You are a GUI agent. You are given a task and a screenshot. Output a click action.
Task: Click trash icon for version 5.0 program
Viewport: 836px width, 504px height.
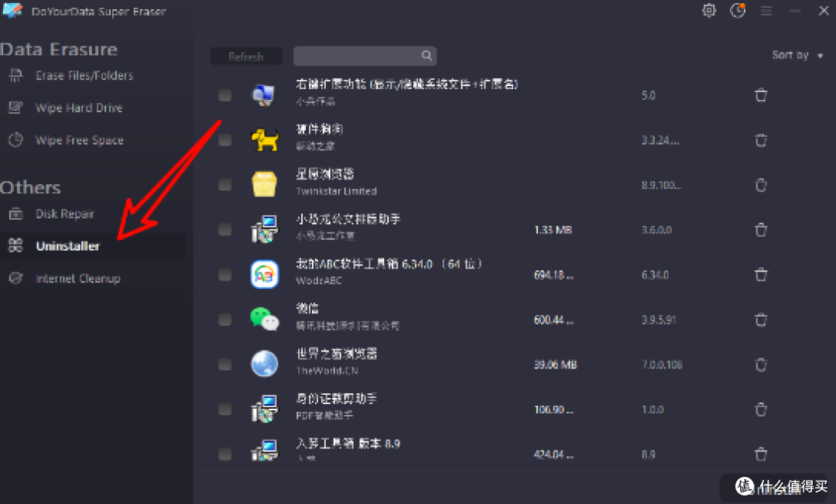(761, 95)
